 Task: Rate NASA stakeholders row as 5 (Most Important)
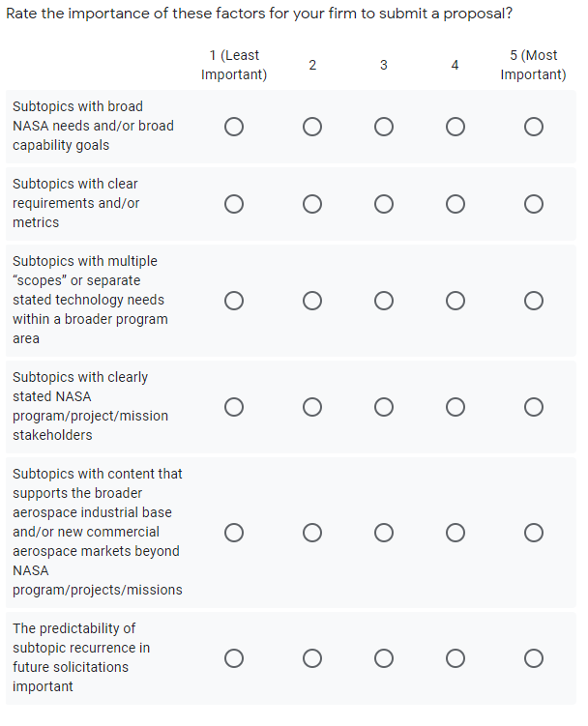pos(533,407)
